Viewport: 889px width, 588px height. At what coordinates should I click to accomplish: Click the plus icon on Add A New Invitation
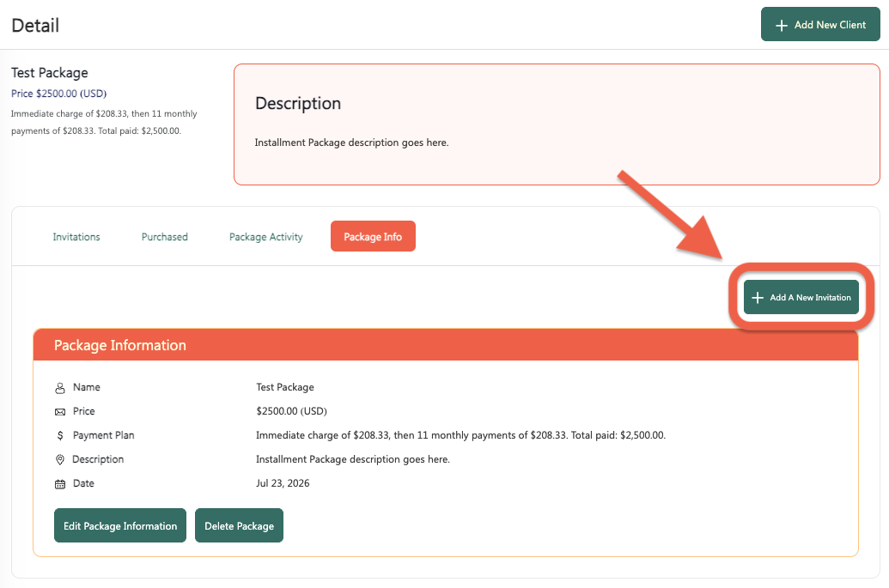758,297
